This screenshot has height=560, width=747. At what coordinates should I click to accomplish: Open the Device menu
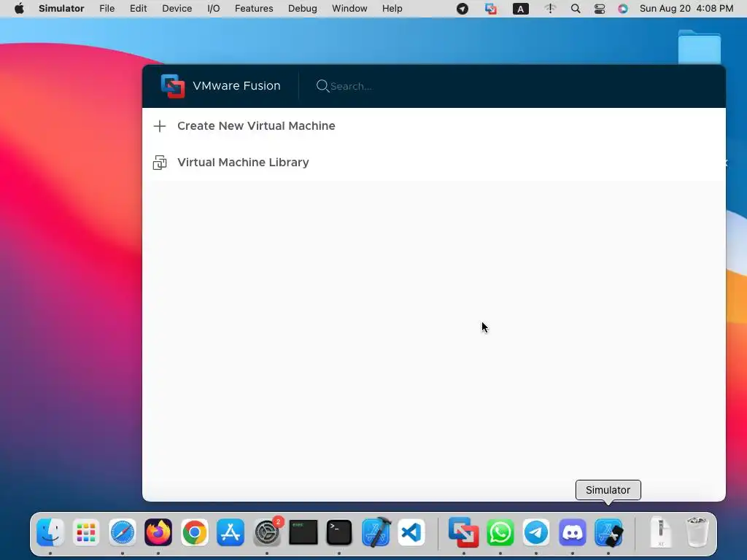pyautogui.click(x=177, y=9)
